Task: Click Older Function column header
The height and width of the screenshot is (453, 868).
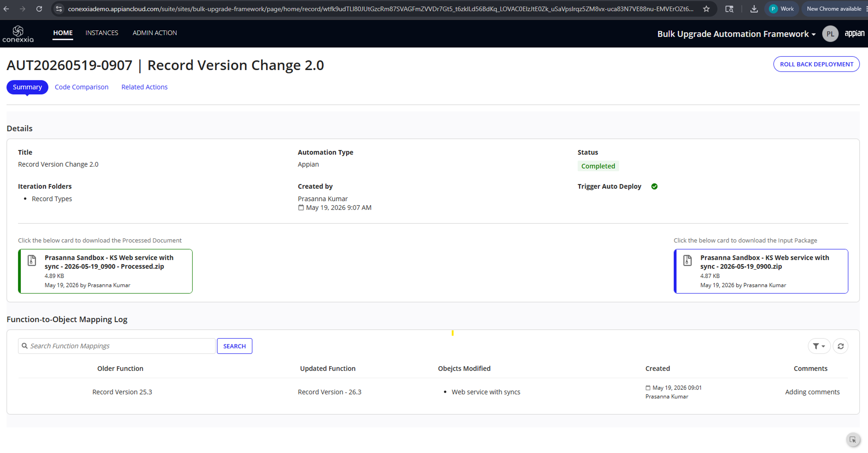Action: (120, 368)
